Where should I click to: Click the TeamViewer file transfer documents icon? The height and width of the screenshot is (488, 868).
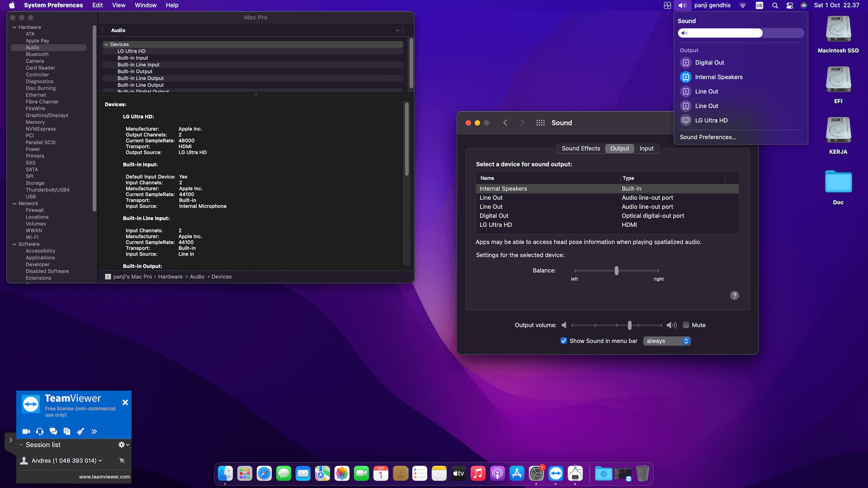67,432
